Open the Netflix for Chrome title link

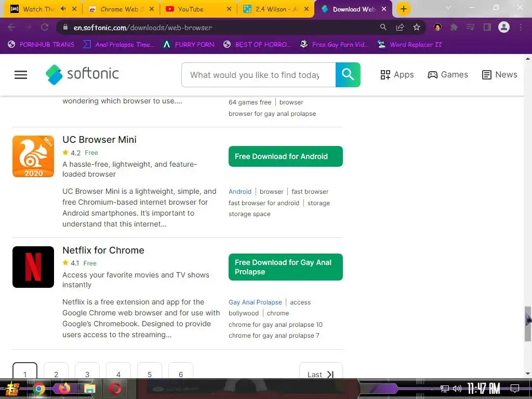(103, 250)
